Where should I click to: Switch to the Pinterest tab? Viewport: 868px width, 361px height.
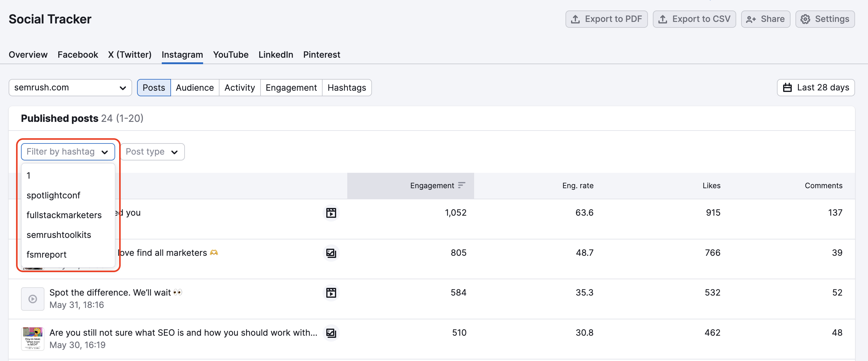(321, 55)
